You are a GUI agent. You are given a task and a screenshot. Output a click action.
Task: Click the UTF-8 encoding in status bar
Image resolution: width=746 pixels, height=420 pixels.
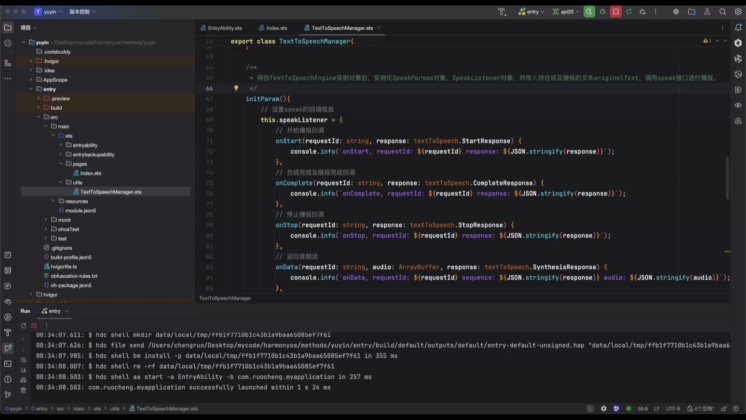point(672,409)
